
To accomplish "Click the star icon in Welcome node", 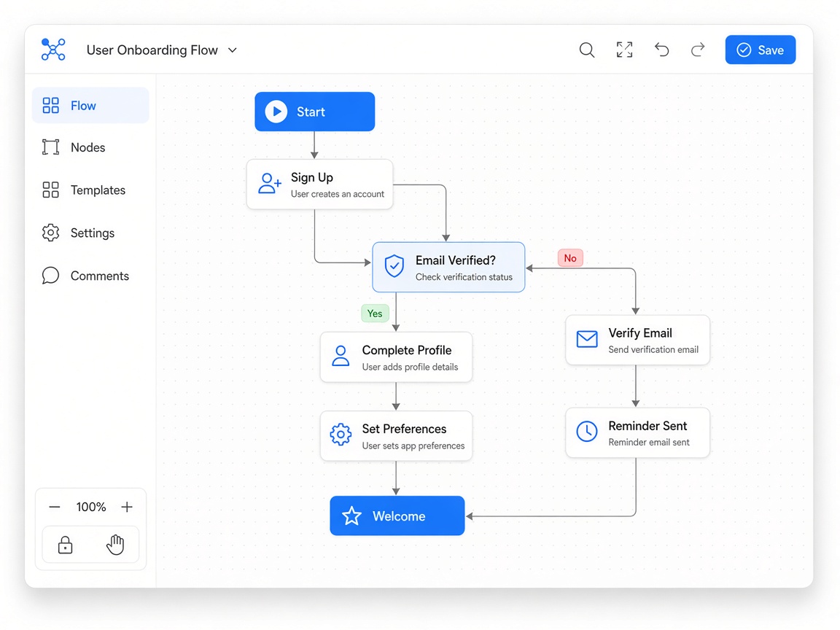I will coord(352,516).
